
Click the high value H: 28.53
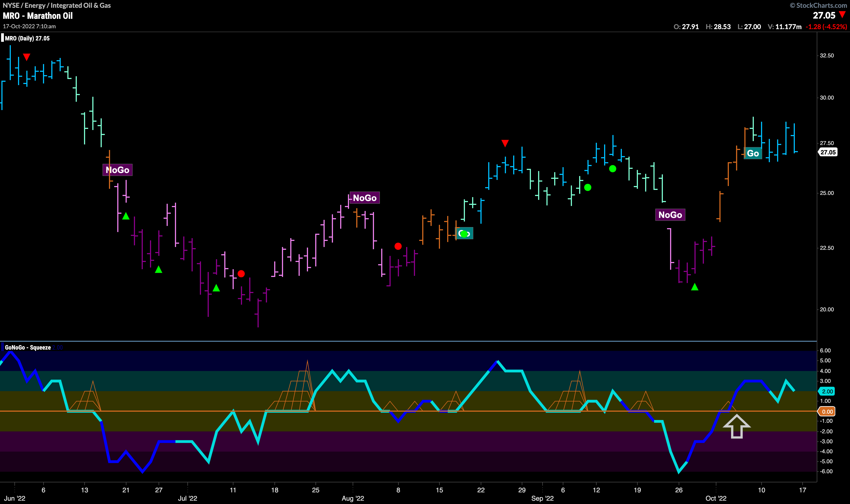[718, 27]
